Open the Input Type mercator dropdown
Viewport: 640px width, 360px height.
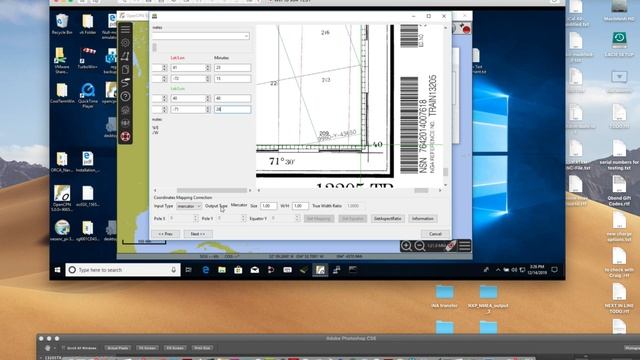tap(189, 206)
